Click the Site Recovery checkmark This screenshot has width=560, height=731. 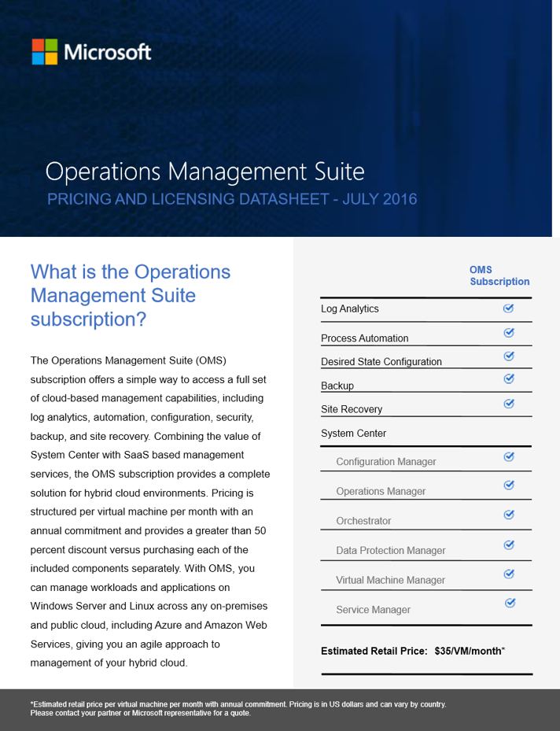pyautogui.click(x=509, y=403)
